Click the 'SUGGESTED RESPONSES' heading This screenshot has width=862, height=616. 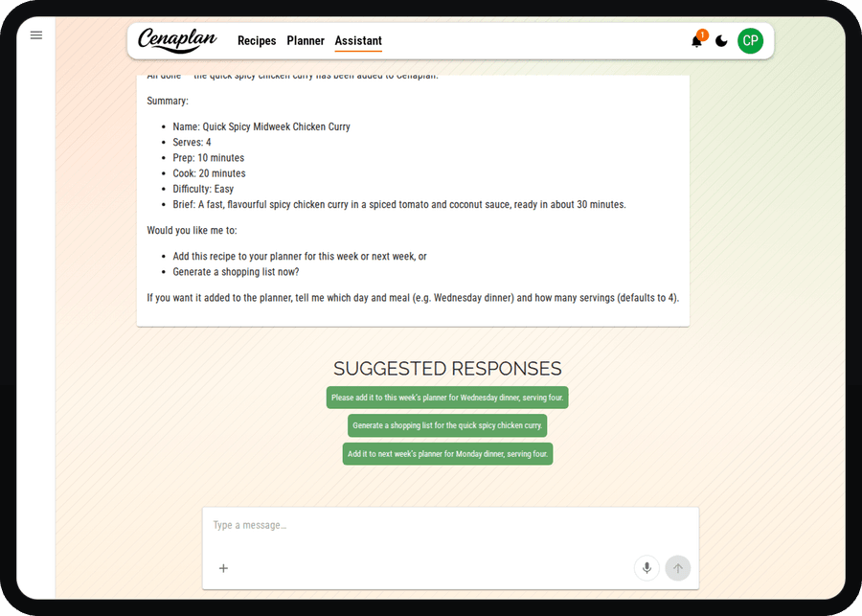pyautogui.click(x=447, y=369)
